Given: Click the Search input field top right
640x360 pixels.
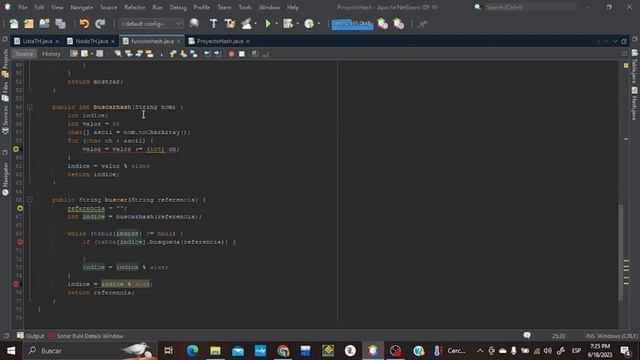Looking at the screenshot, I should pyautogui.click(x=530, y=7).
